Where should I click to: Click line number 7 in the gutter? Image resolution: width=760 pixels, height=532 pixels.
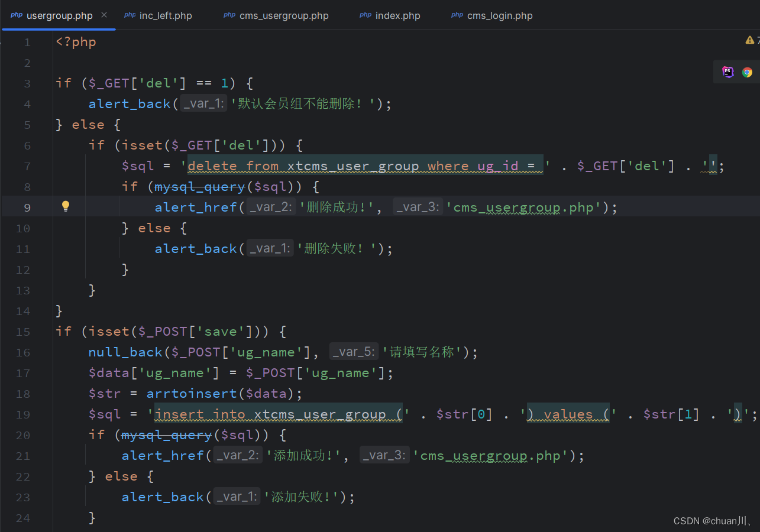tap(27, 166)
